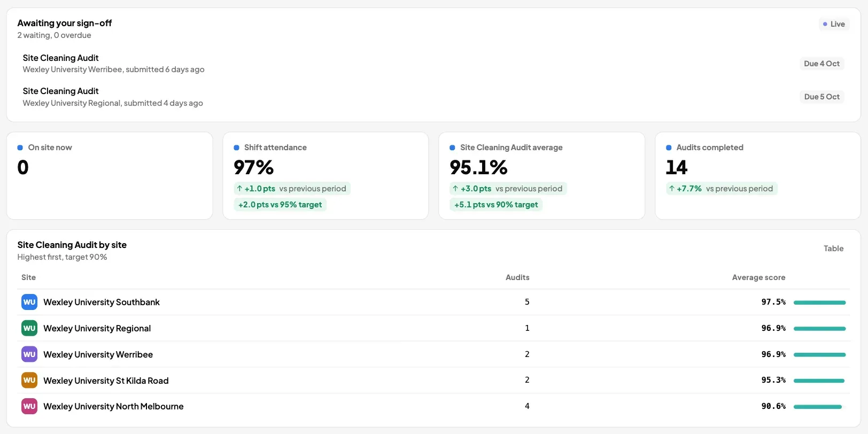This screenshot has width=868, height=434.
Task: Click the Wexley University Regional green WU badge
Action: [29, 328]
